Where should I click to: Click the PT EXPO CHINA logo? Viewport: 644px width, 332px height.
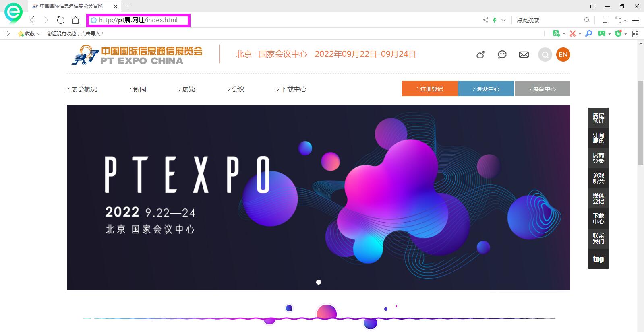[x=137, y=55]
